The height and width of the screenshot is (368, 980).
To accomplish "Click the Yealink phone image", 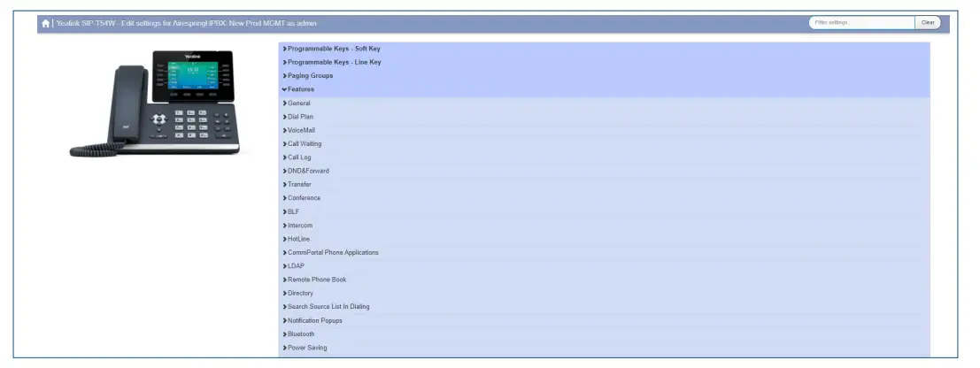I will [154, 103].
